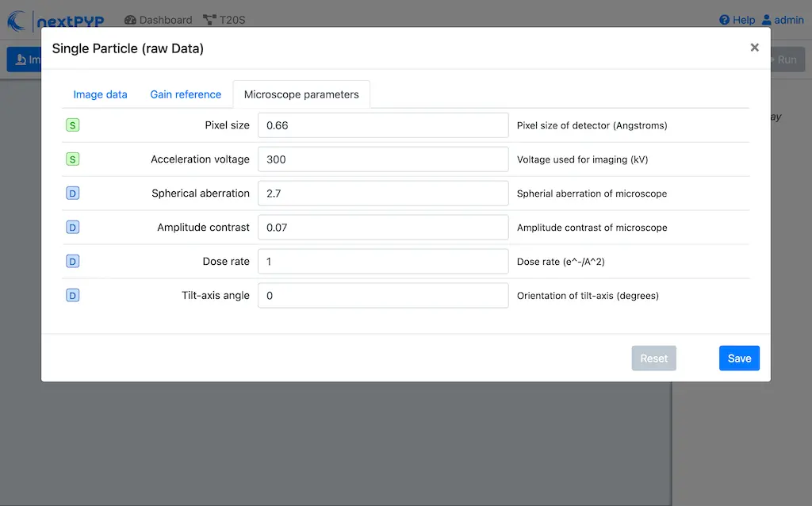Click the D badge beside Spherical aberration
The image size is (812, 506).
(72, 193)
